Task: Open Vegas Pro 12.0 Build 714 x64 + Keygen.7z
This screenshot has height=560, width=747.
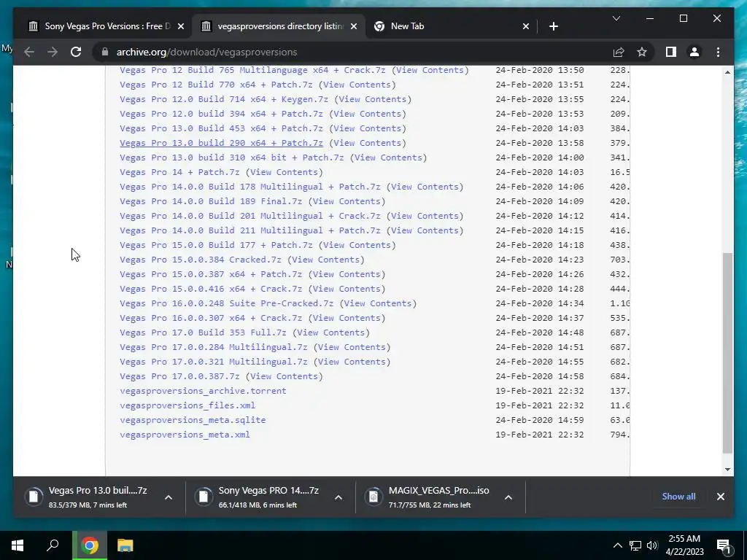Action: (x=223, y=99)
